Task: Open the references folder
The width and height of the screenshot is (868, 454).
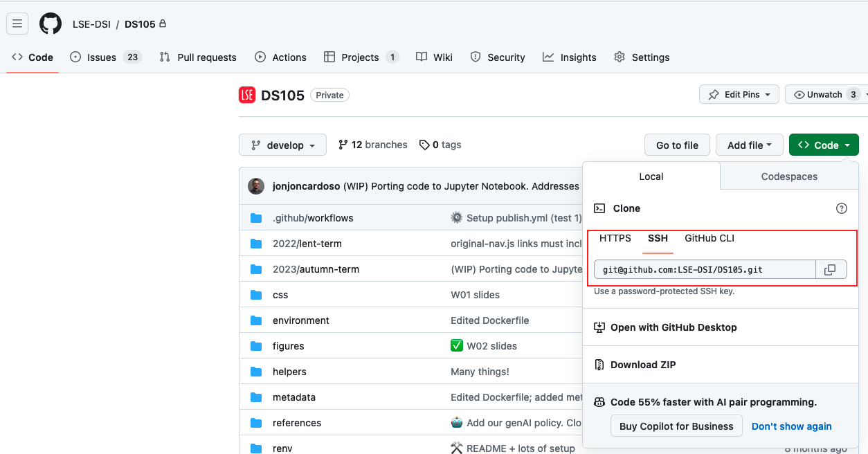Action: coord(297,423)
